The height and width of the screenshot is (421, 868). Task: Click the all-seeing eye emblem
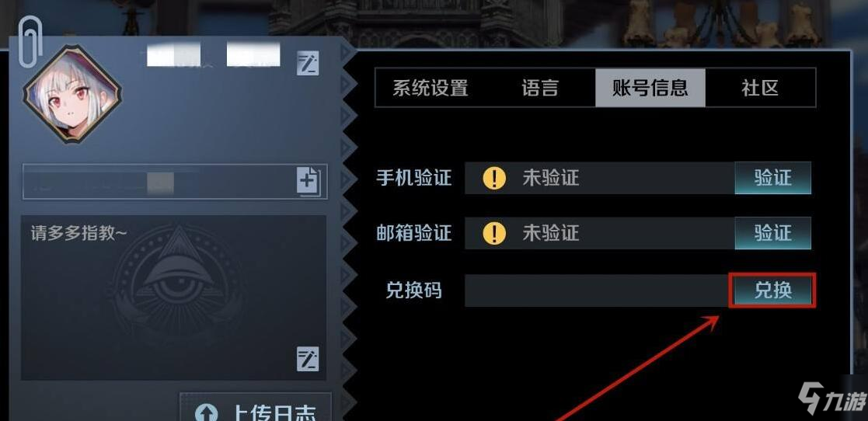pos(176,278)
